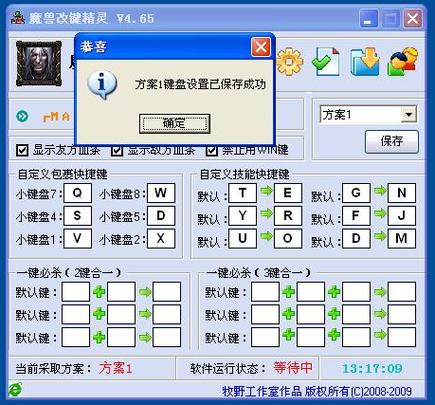
Task: Click default skill key field F
Action: (x=356, y=216)
